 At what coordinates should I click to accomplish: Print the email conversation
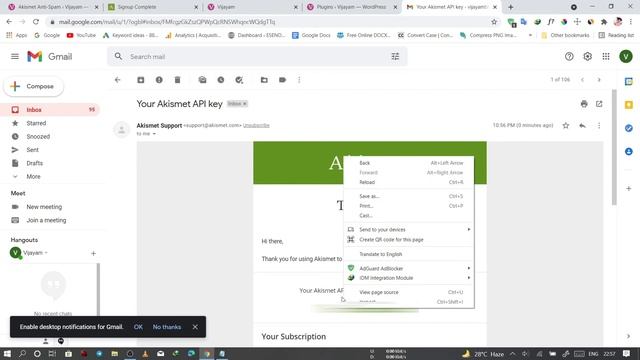click(x=584, y=104)
